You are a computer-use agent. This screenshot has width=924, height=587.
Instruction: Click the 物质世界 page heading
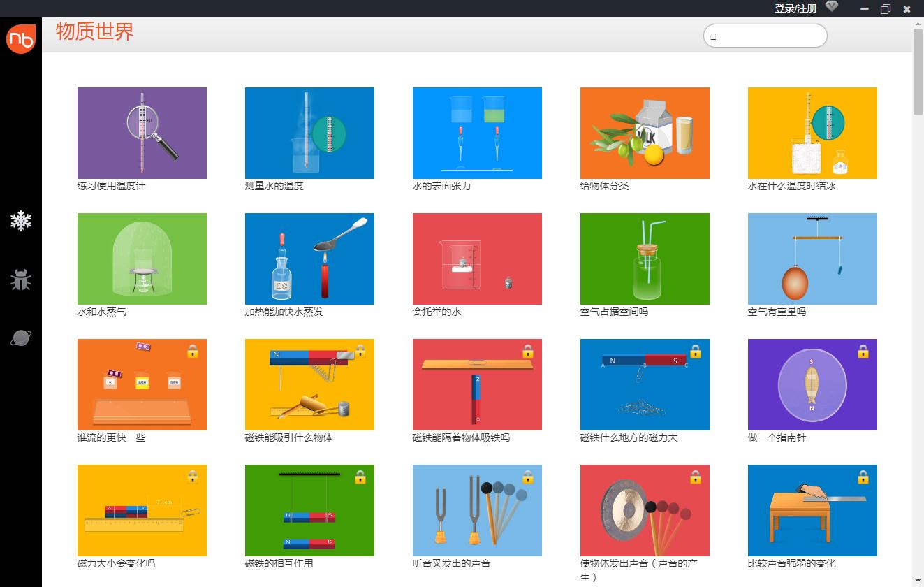(x=95, y=32)
